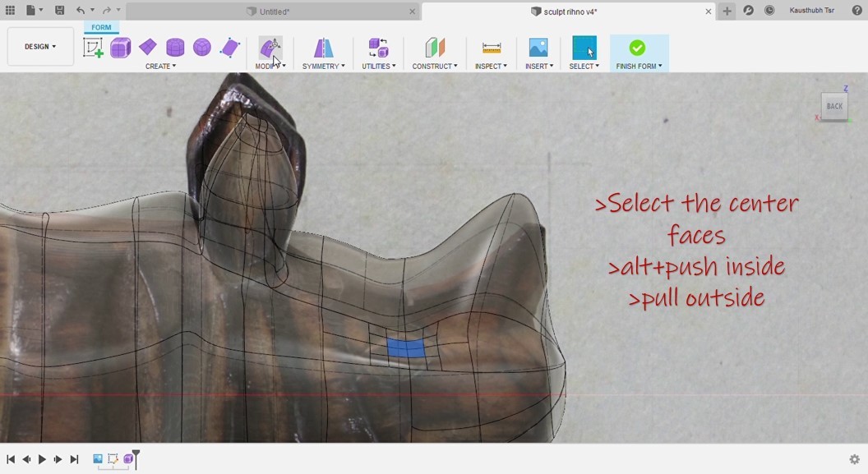Click the blue selected face on model
868x474 pixels.
[x=406, y=347]
